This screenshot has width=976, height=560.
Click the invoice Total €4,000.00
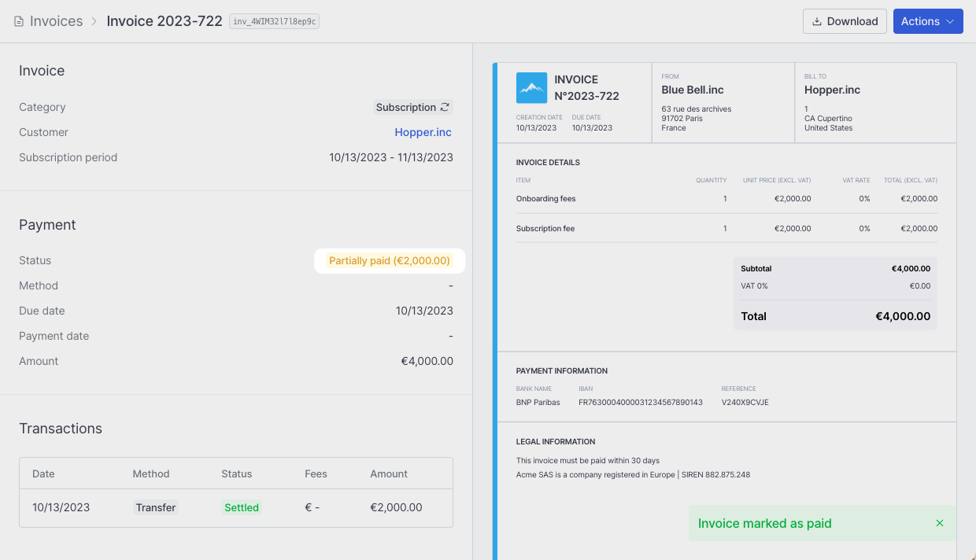coord(903,316)
